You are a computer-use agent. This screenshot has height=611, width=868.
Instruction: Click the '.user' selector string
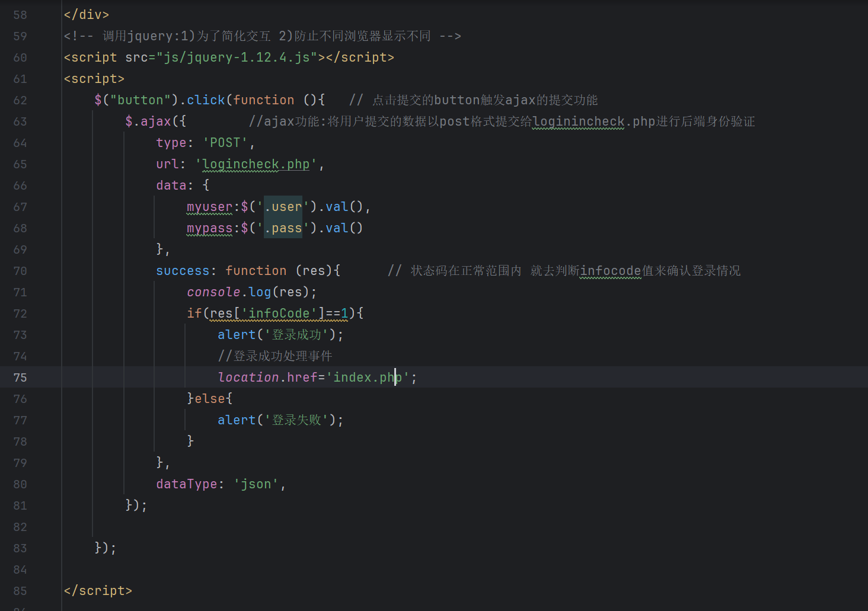(x=283, y=207)
